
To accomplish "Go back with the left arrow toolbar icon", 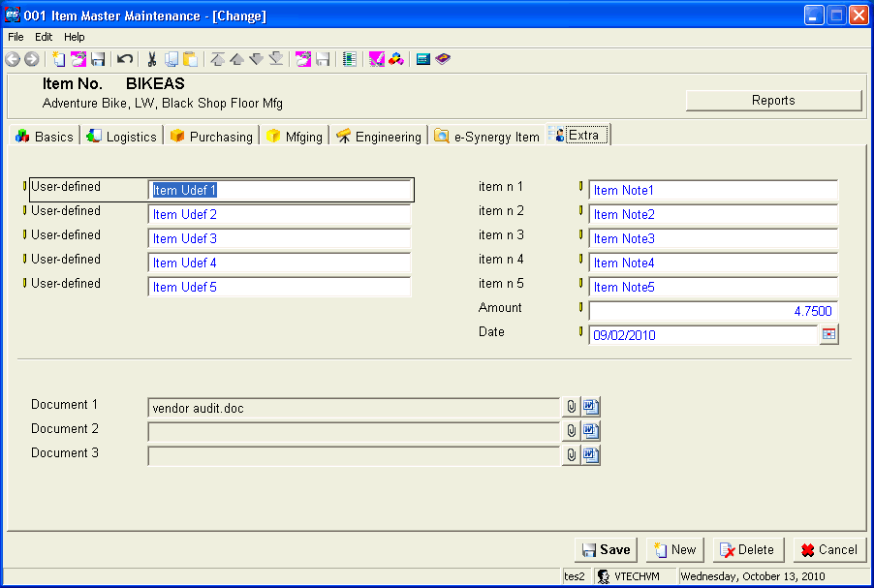I will [13, 58].
